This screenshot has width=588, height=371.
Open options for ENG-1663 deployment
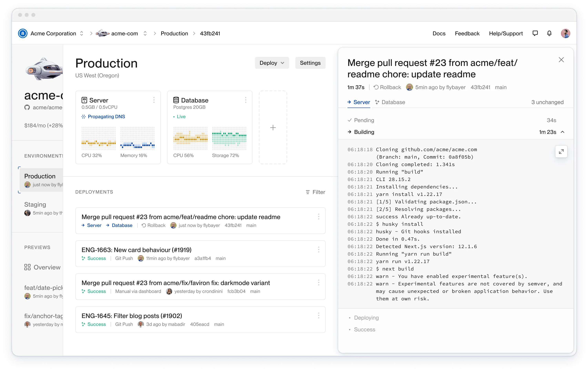pyautogui.click(x=319, y=249)
